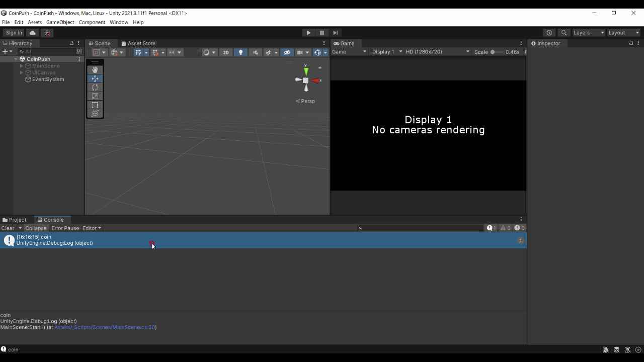Screen dimensions: 644x362
Task: Toggle Error Pause in Console
Action: [x=65, y=228]
